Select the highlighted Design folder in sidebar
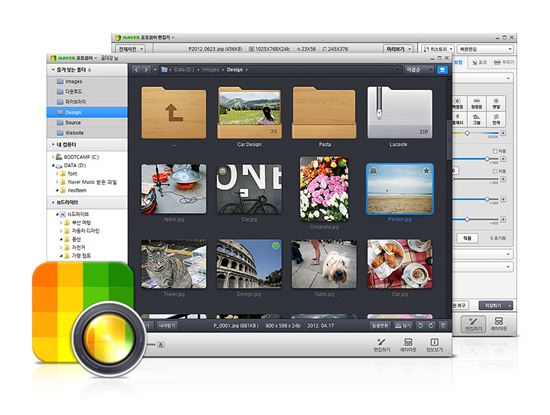This screenshot has width=550, height=415. (87, 112)
